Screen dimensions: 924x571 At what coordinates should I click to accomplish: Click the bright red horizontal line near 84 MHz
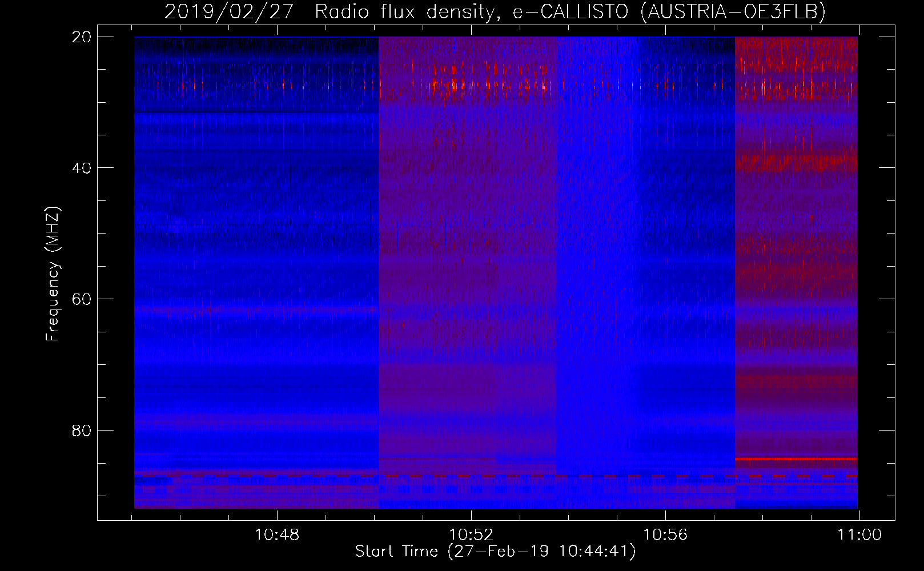[x=796, y=459]
